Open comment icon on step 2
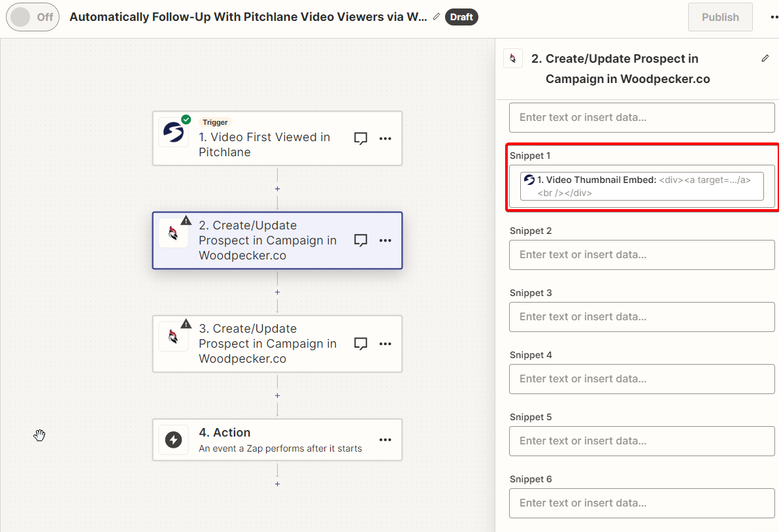Screen dimensions: 779x532 [x=361, y=240]
